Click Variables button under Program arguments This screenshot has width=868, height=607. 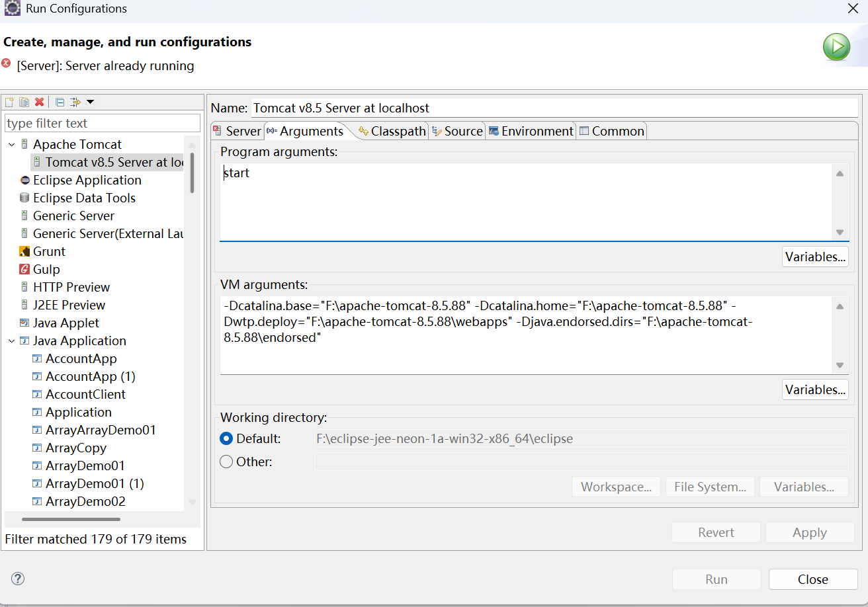815,257
